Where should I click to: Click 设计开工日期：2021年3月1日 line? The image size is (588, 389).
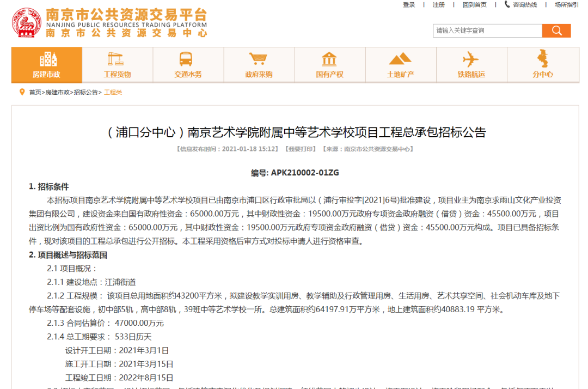[x=117, y=350]
